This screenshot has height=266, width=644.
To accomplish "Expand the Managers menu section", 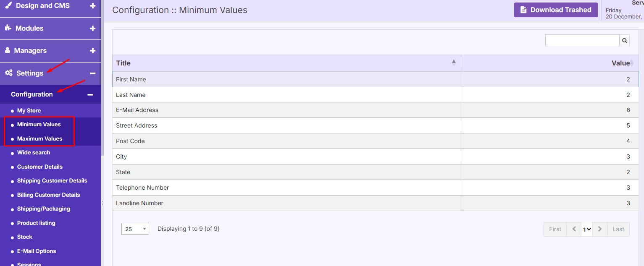I will [x=92, y=50].
